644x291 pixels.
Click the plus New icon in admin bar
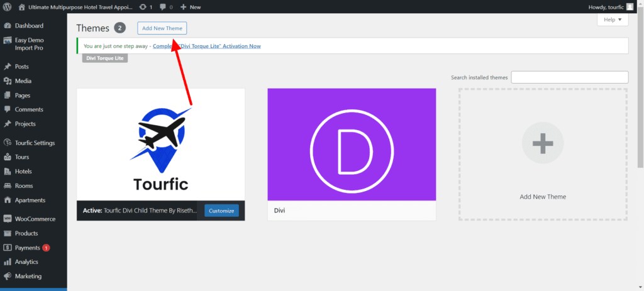[183, 7]
